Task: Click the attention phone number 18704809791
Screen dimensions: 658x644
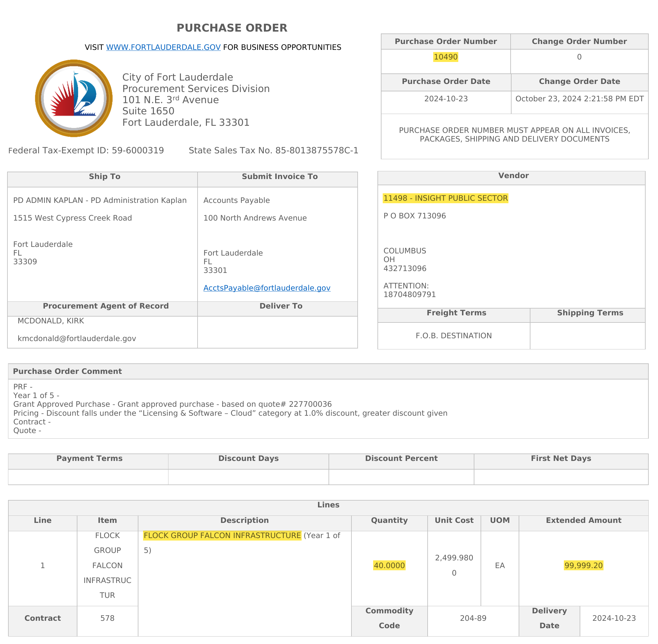Action: coord(409,294)
